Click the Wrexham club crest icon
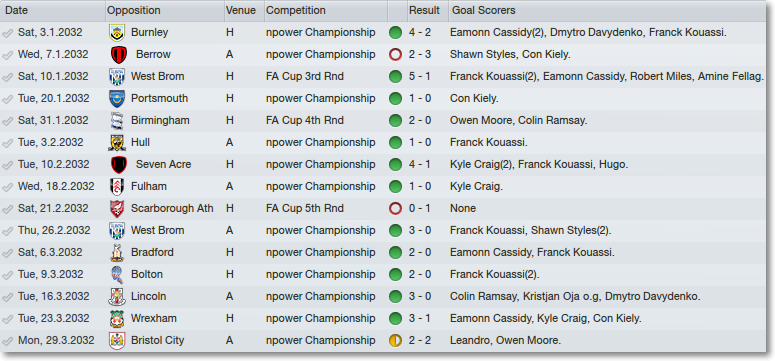775x361 pixels. [117, 318]
